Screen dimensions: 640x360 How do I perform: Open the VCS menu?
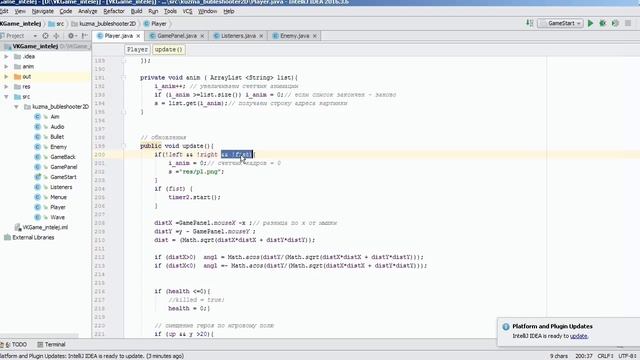pyautogui.click(x=187, y=11)
